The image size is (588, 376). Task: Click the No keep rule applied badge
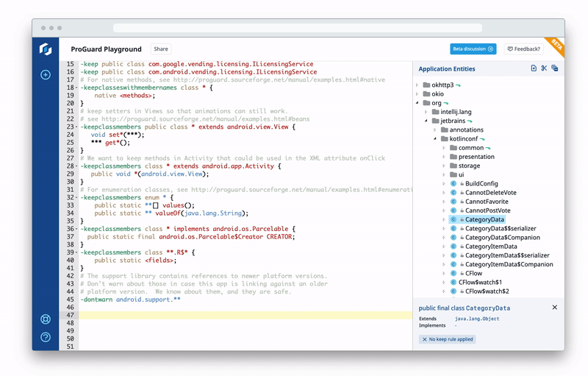pyautogui.click(x=448, y=339)
